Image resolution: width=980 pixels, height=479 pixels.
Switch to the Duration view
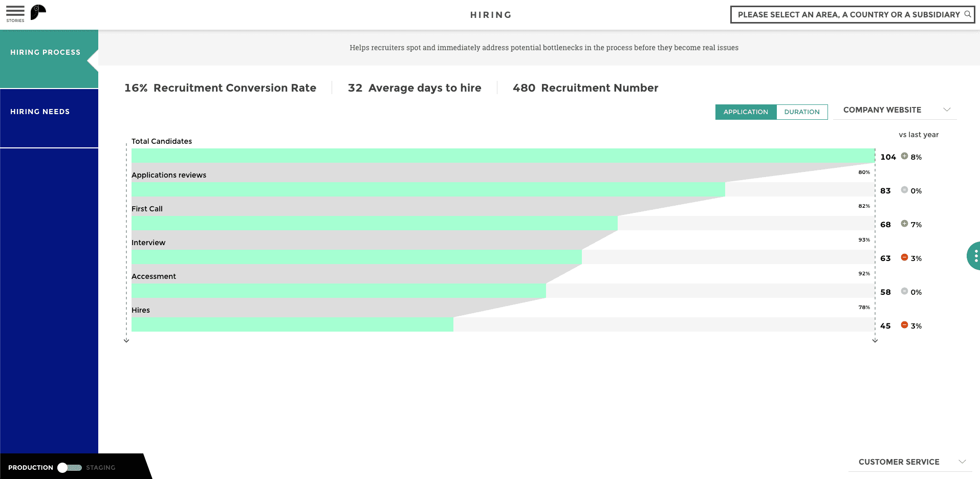click(801, 112)
